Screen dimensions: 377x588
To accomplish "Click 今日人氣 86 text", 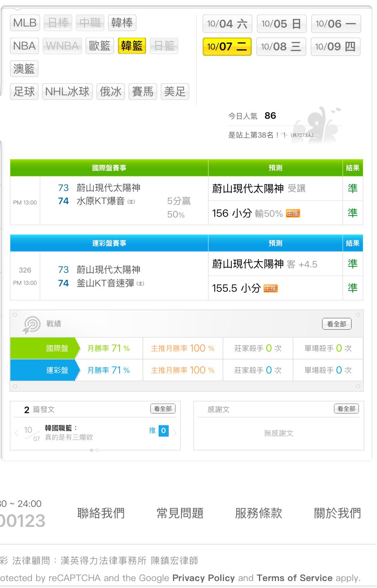I will [252, 116].
